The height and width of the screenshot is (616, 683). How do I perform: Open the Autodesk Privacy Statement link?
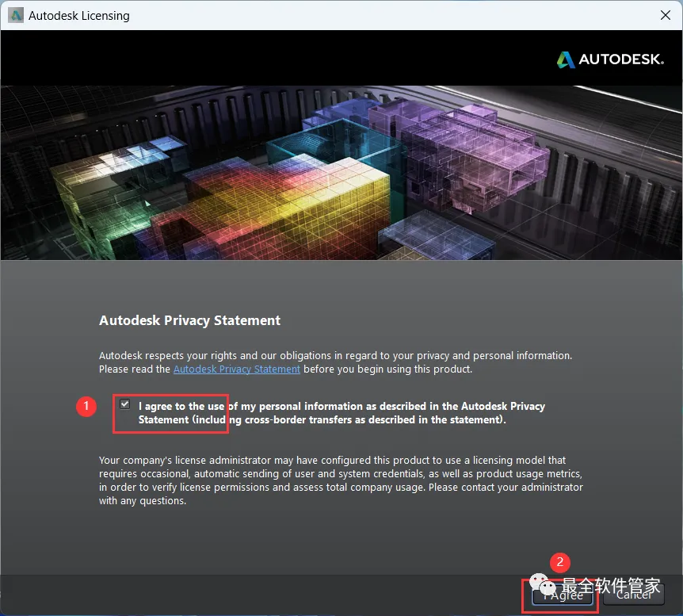(x=237, y=369)
